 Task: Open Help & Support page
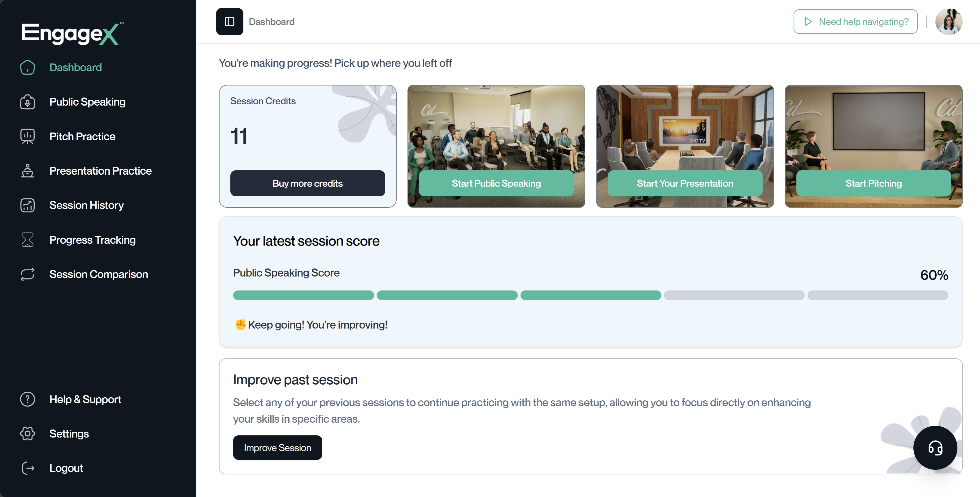(x=85, y=399)
